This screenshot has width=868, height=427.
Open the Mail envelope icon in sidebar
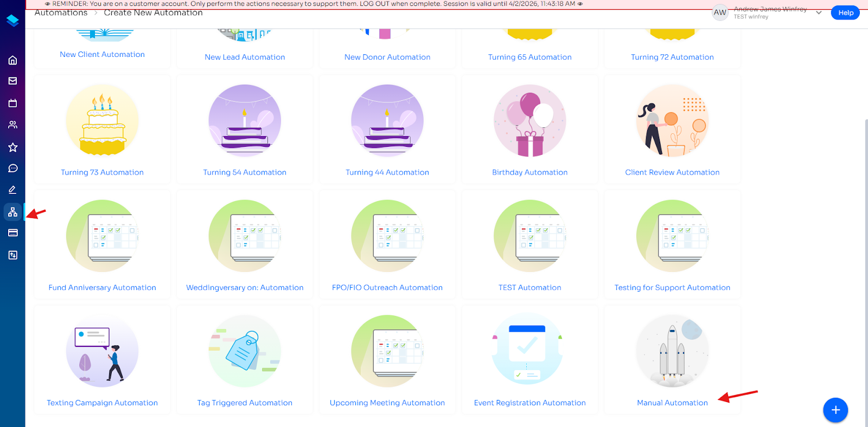12,81
